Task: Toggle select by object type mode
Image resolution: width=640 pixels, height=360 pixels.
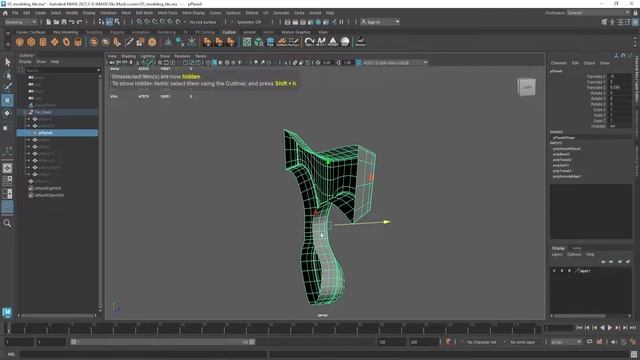Action: [x=109, y=22]
